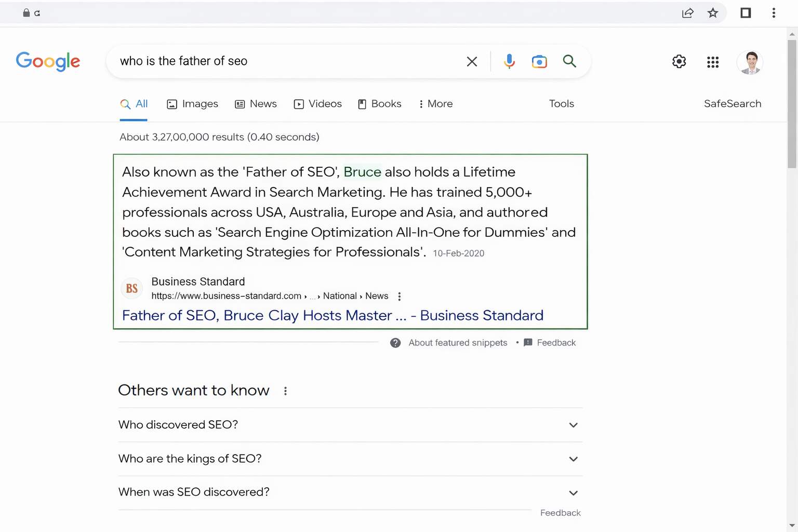
Task: Open Google Lens image search
Action: pyautogui.click(x=539, y=61)
